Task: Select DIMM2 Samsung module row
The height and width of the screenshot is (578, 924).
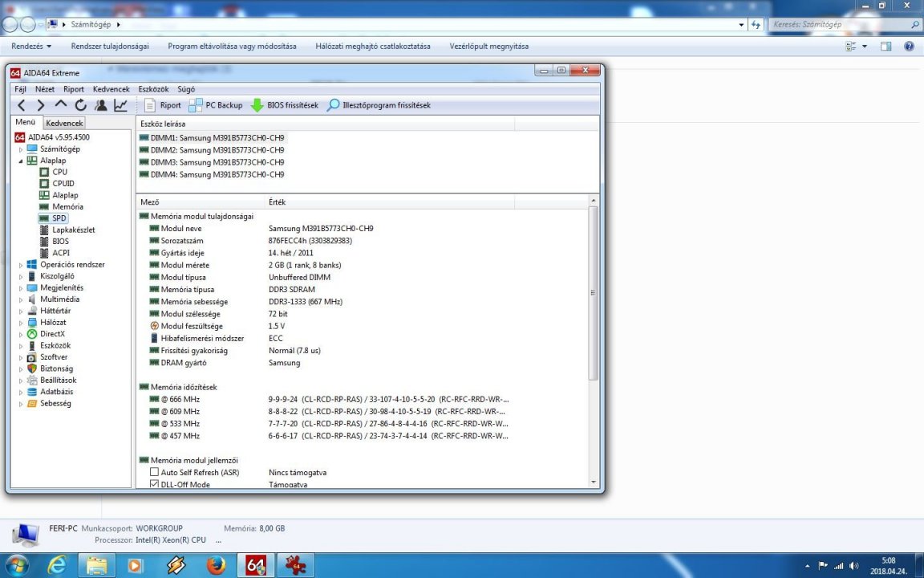Action: pyautogui.click(x=212, y=150)
